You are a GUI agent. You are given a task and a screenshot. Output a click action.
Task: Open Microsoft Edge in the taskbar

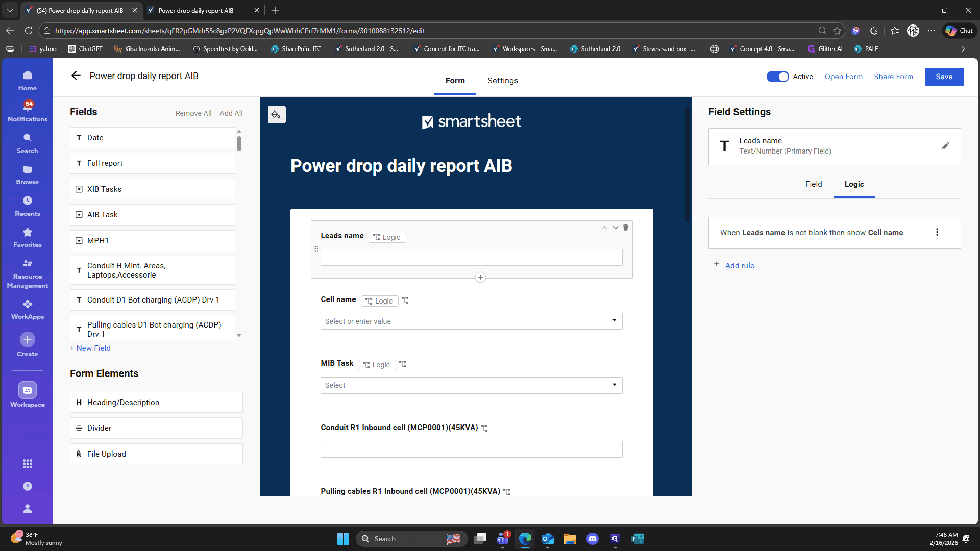[x=525, y=539]
